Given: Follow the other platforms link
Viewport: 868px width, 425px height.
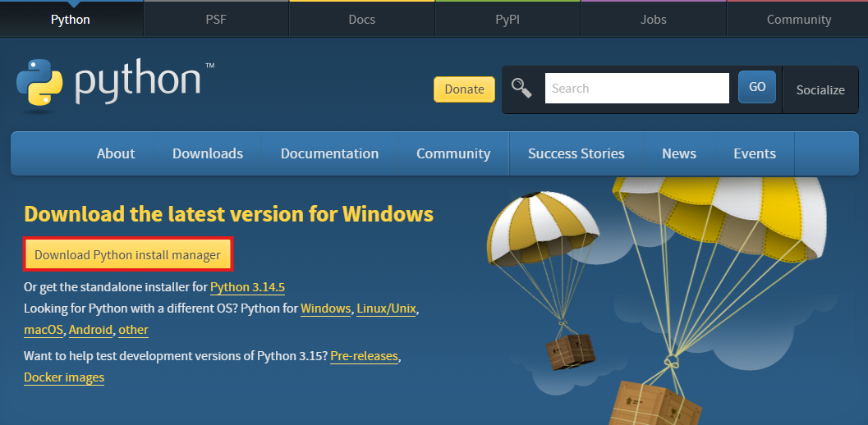Looking at the screenshot, I should (133, 330).
